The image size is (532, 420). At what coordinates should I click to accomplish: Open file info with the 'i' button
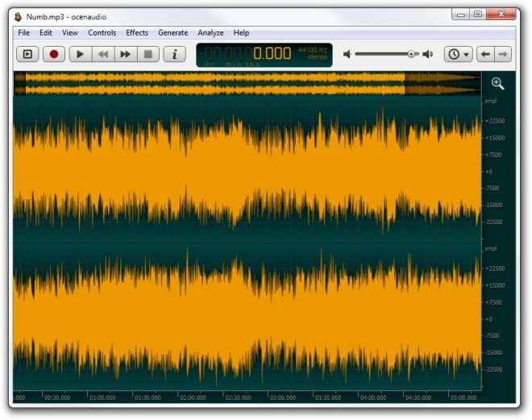point(174,54)
